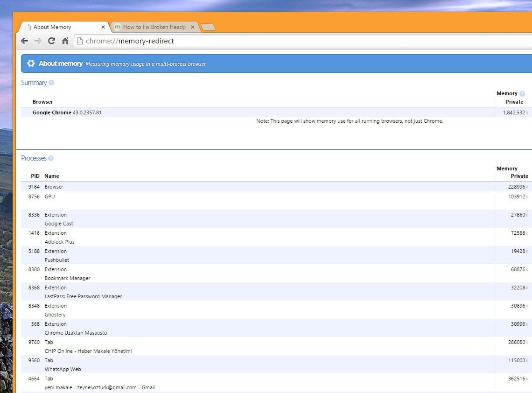Click the medium favicon on second tab

(118, 27)
